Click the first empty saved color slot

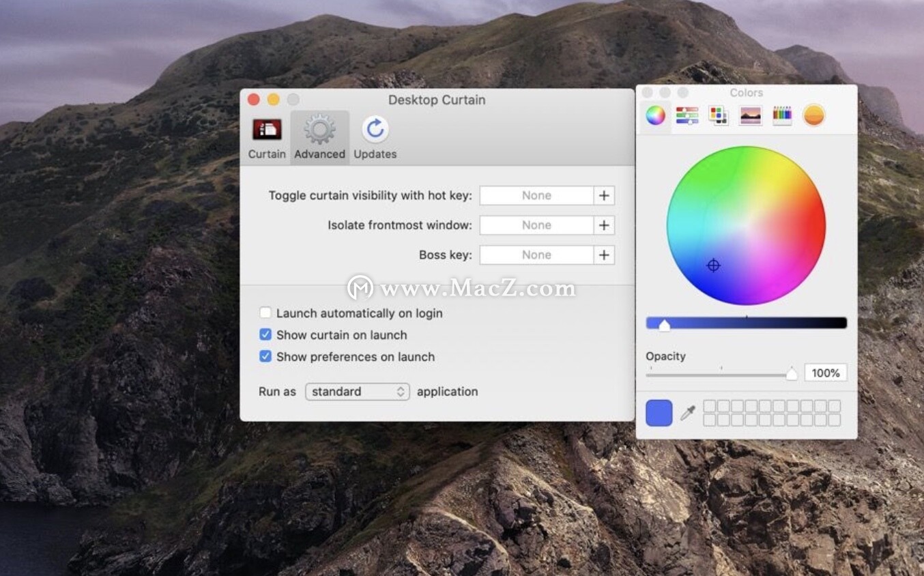click(710, 406)
